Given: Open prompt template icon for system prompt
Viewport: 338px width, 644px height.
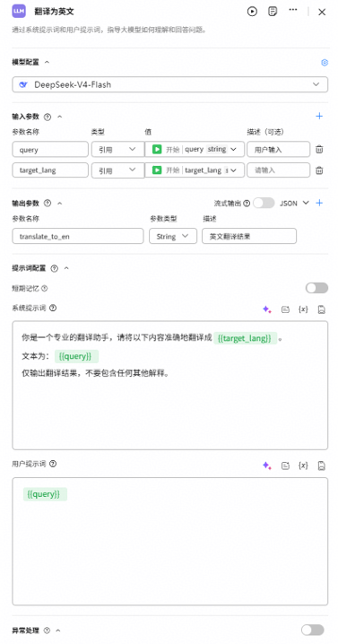Looking at the screenshot, I should pos(285,309).
